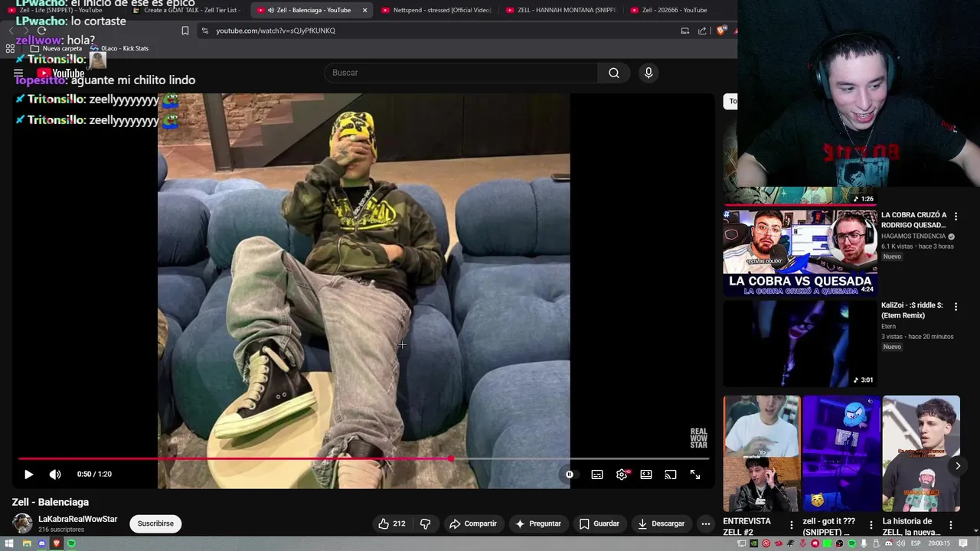Open Windows Start menu
The width and height of the screenshot is (980, 551).
click(x=9, y=543)
